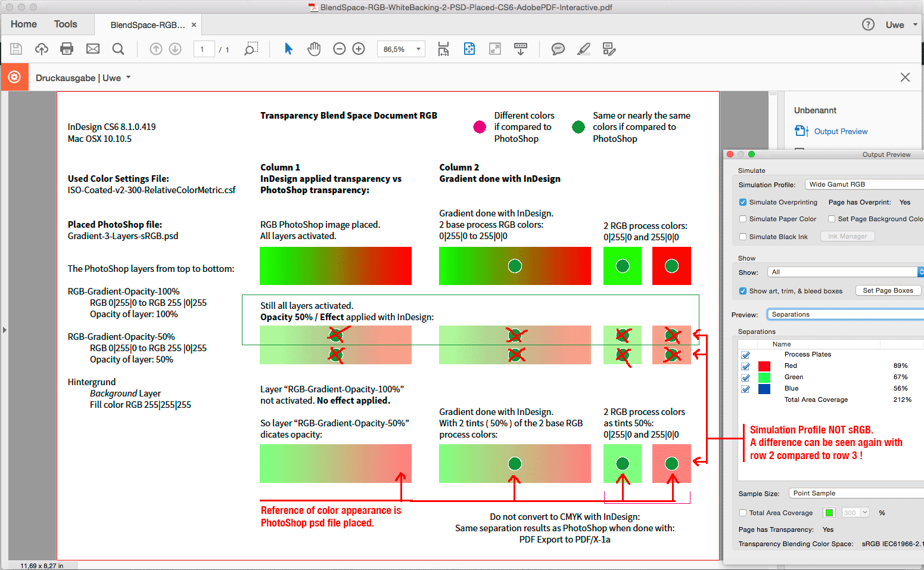Enable Set Page Background Color
This screenshot has width=924, height=570.
point(832,219)
